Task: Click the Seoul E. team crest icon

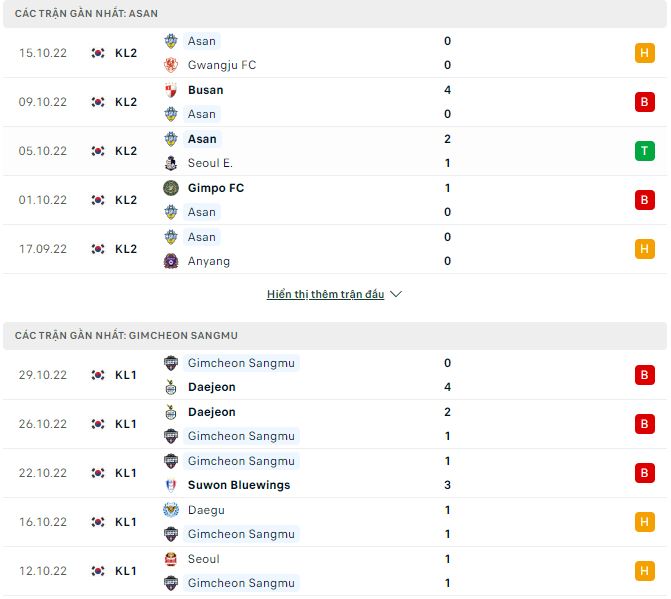Action: coord(171,163)
